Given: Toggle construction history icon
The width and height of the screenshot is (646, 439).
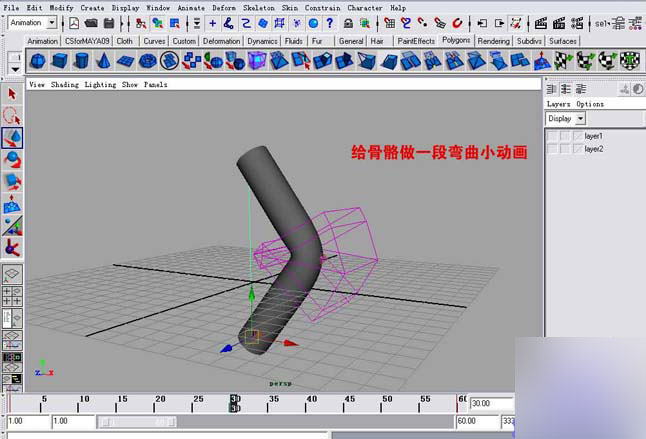Looking at the screenshot, I should click(516, 23).
